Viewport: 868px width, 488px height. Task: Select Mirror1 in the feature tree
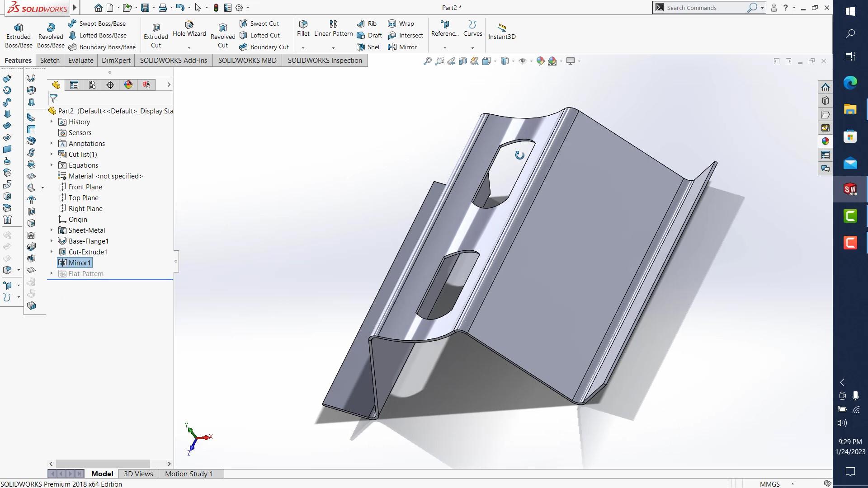tap(79, 263)
